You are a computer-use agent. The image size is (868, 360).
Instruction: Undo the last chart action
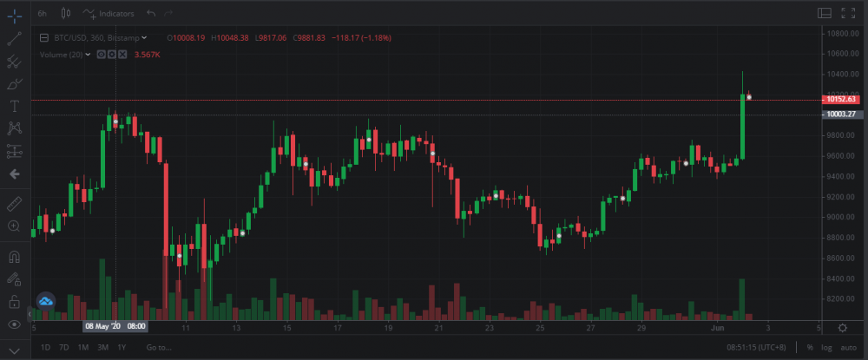pyautogui.click(x=151, y=14)
